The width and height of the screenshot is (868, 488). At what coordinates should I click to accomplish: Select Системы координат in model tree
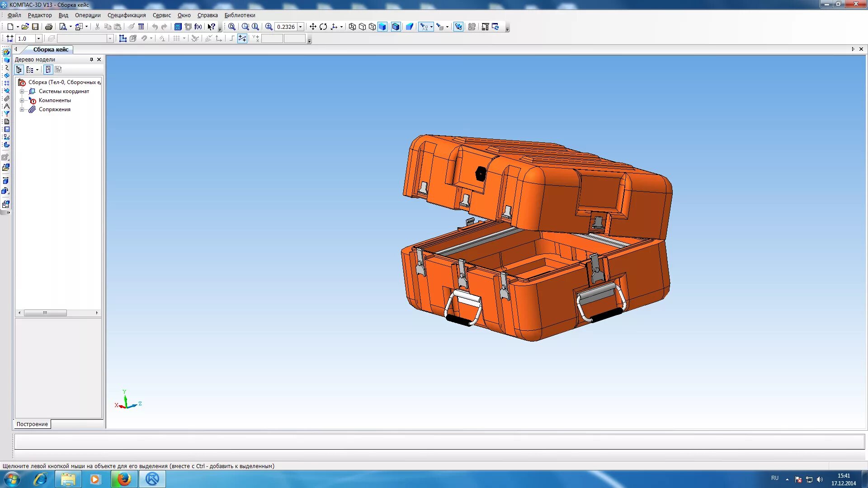point(64,91)
